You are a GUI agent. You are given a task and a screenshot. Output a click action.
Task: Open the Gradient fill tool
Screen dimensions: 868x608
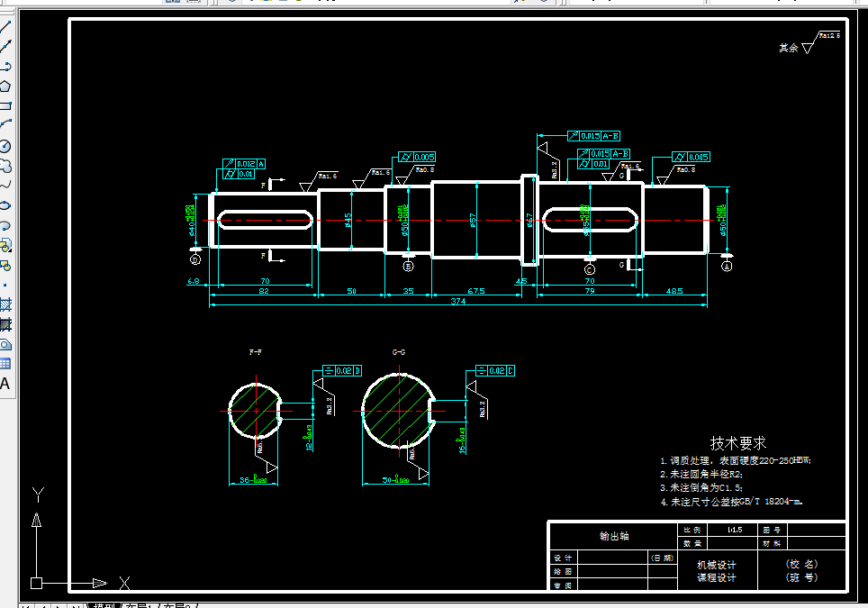click(5, 324)
